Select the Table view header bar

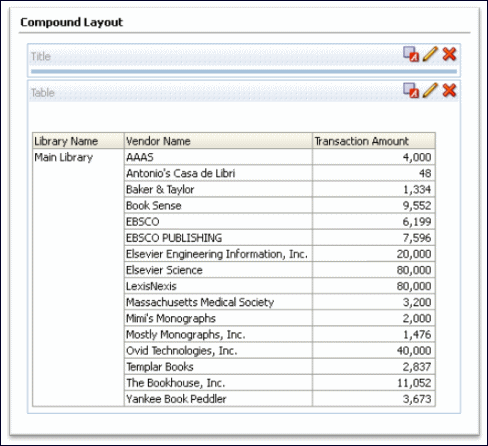244,92
